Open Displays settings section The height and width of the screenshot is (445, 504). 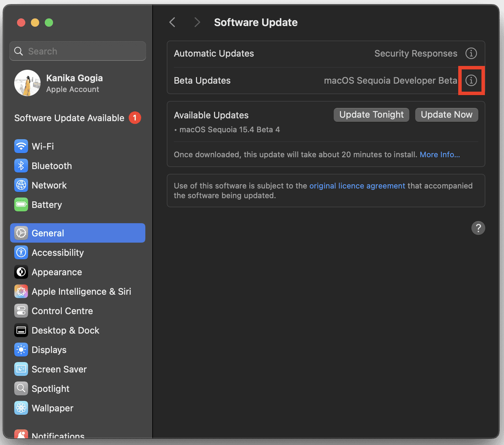click(x=49, y=350)
